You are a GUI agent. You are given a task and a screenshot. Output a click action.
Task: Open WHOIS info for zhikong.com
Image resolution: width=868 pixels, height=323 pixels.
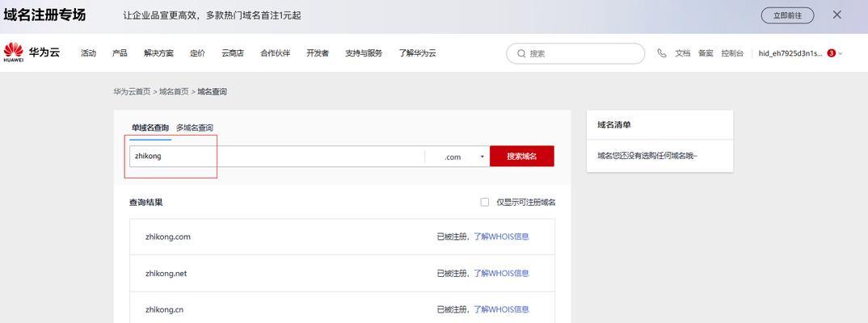(501, 237)
